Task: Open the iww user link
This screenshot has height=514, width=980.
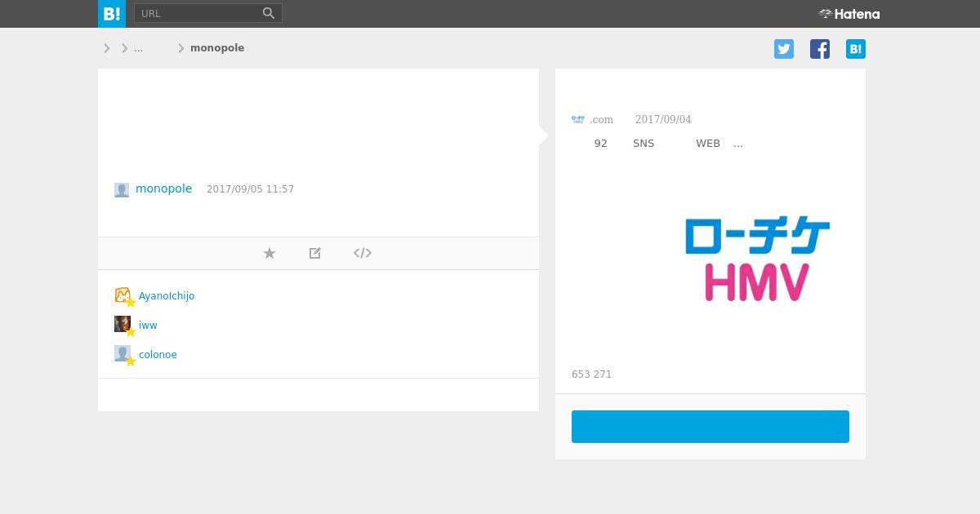Action: click(x=148, y=326)
